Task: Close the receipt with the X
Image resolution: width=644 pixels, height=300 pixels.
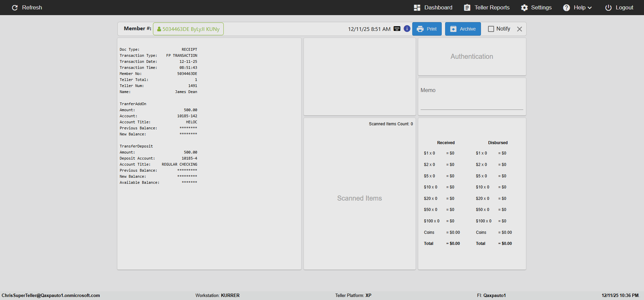Action: pyautogui.click(x=520, y=29)
